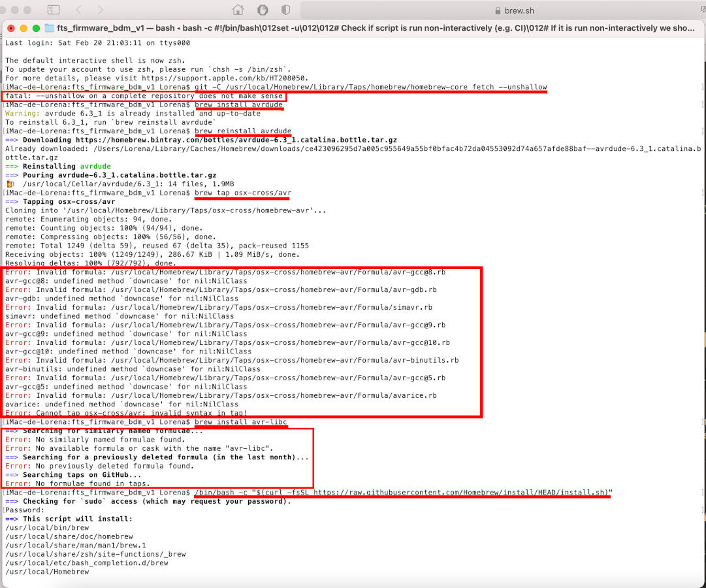Click 'Pouring avrdude-6.3_1.catalina.bottle.tar.gz'

click(x=120, y=175)
